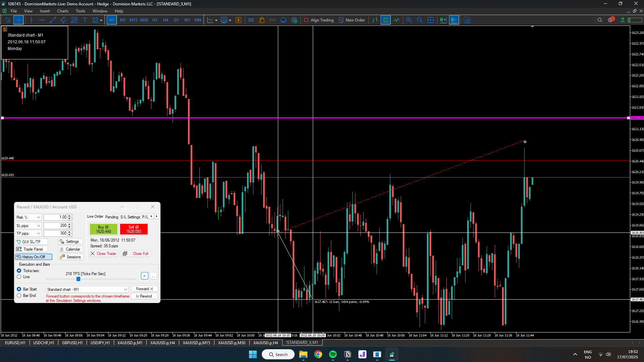Image resolution: width=644 pixels, height=362 pixels.
Task: Open the IDE MetaEditor
Action: click(x=251, y=20)
